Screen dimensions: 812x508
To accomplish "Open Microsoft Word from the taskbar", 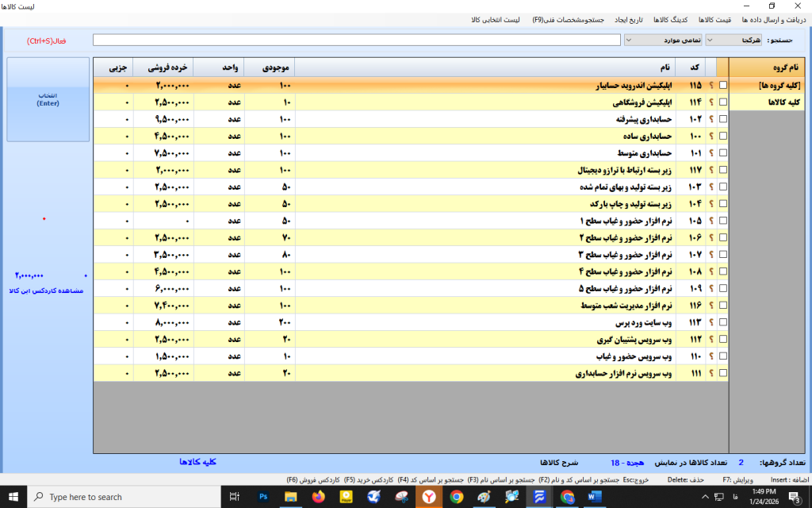I will point(595,497).
